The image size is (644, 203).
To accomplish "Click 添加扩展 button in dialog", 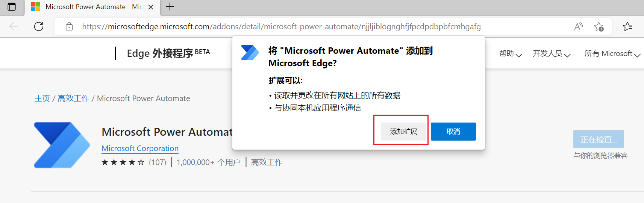I will (404, 132).
